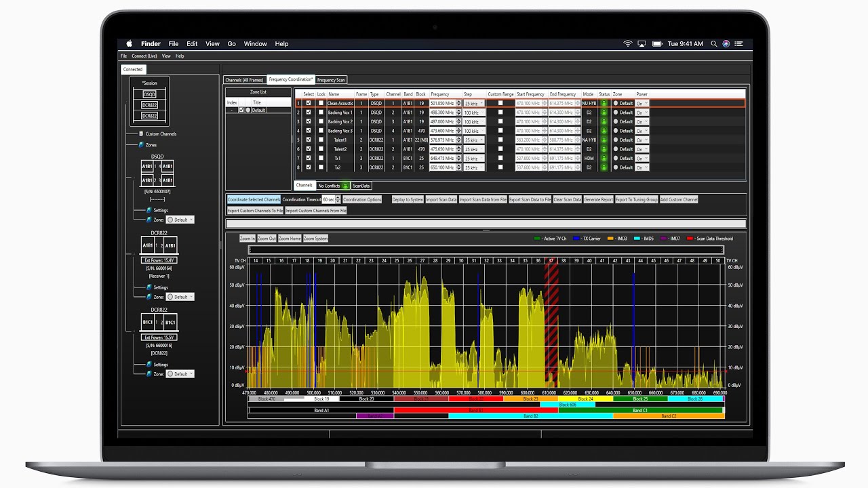
Task: Click the Apple menu icon
Action: 129,43
